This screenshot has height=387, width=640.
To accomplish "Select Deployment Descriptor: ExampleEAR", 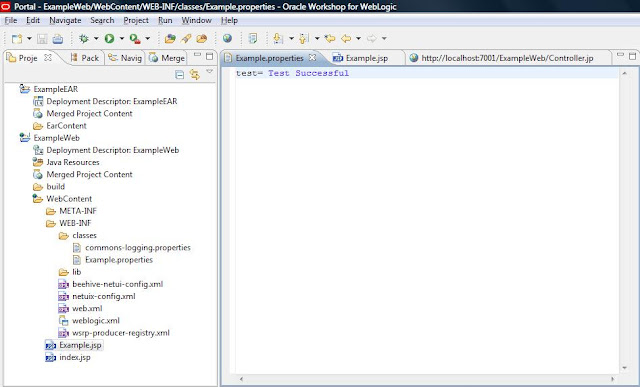I will coord(112,101).
